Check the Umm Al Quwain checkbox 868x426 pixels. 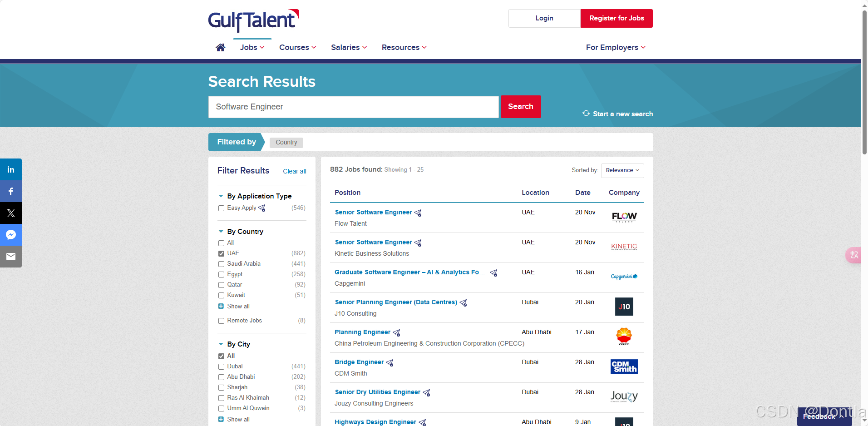pos(221,408)
